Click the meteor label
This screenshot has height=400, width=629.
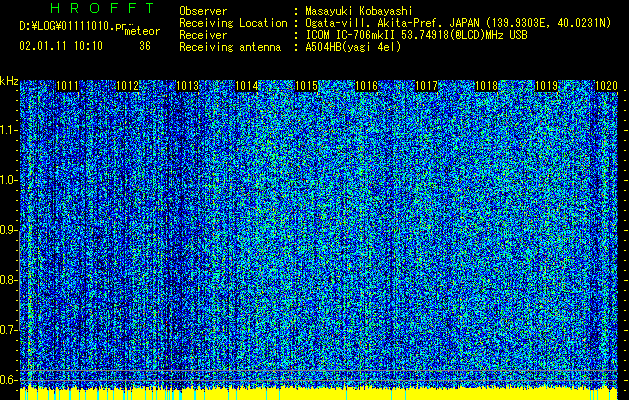point(142,31)
